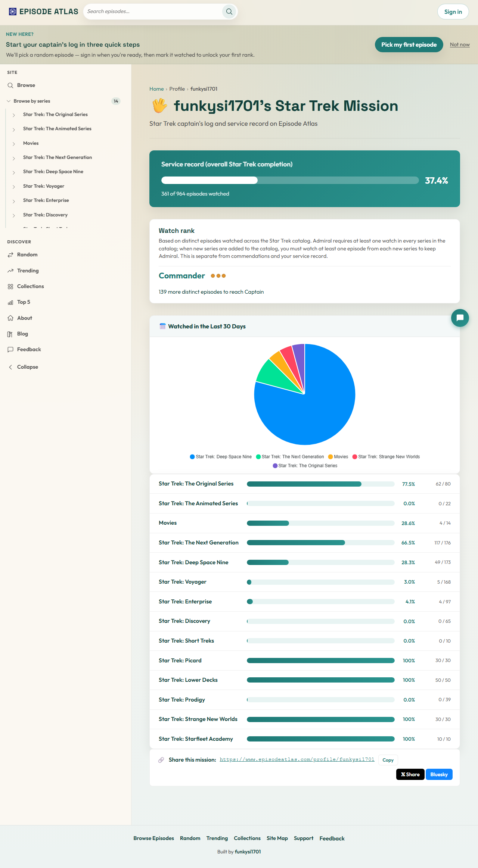Click the Profile breadcrumb link
This screenshot has width=478, height=868.
coord(177,89)
